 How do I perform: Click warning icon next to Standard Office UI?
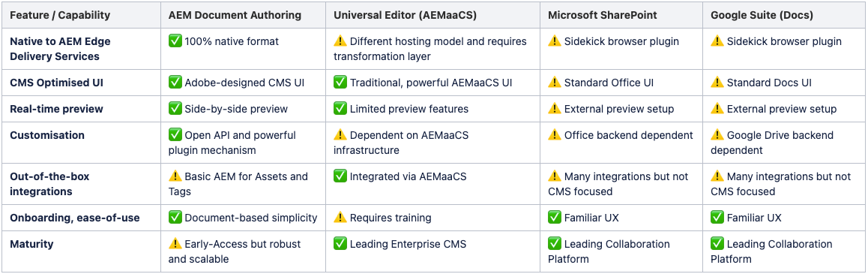554,83
